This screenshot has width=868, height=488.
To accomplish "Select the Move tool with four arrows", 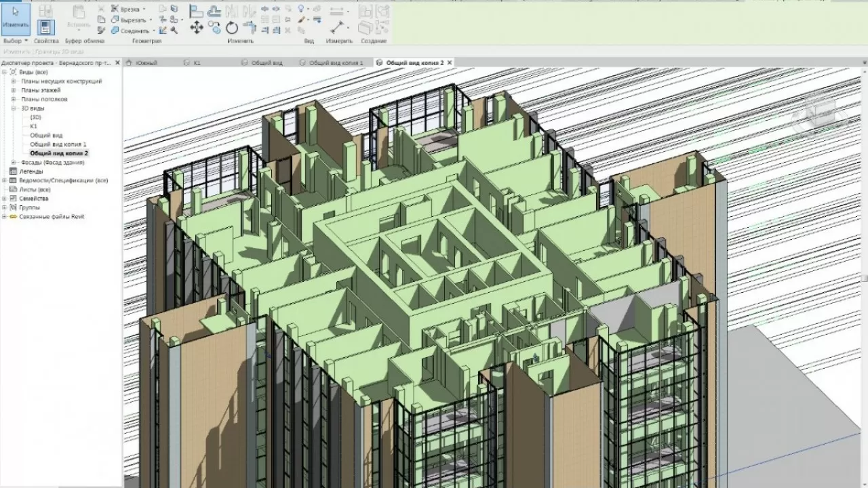I will (197, 28).
